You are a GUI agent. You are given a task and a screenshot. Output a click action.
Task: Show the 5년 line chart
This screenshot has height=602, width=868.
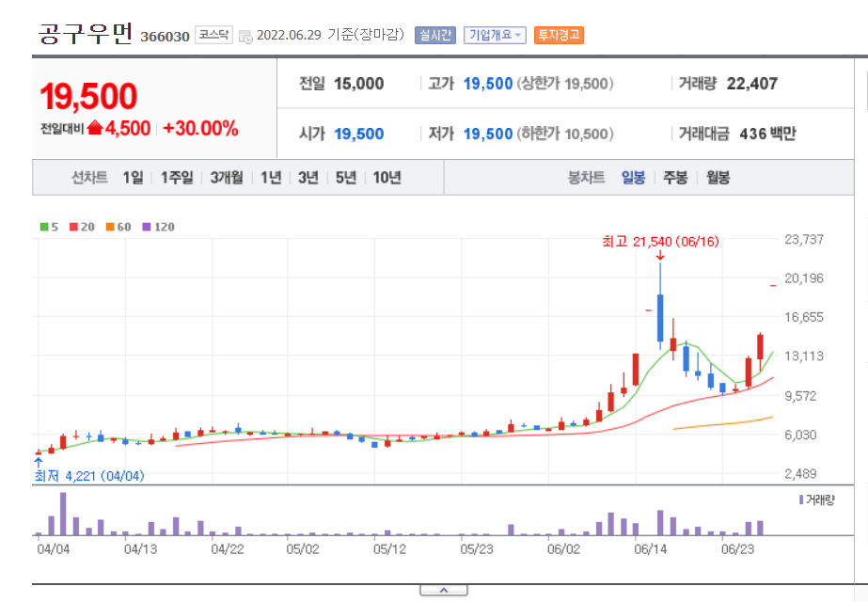[346, 178]
